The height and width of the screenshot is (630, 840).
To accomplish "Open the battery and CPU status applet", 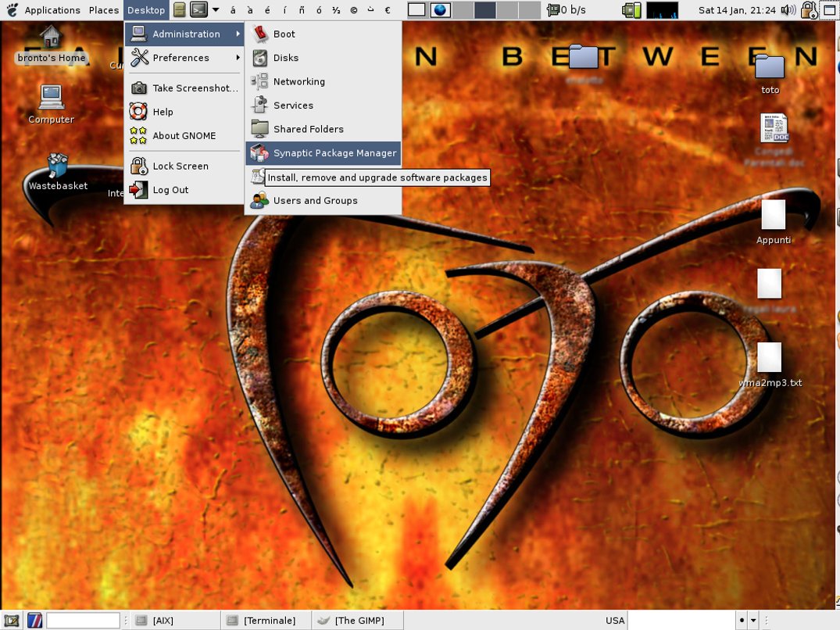I will pos(631,9).
